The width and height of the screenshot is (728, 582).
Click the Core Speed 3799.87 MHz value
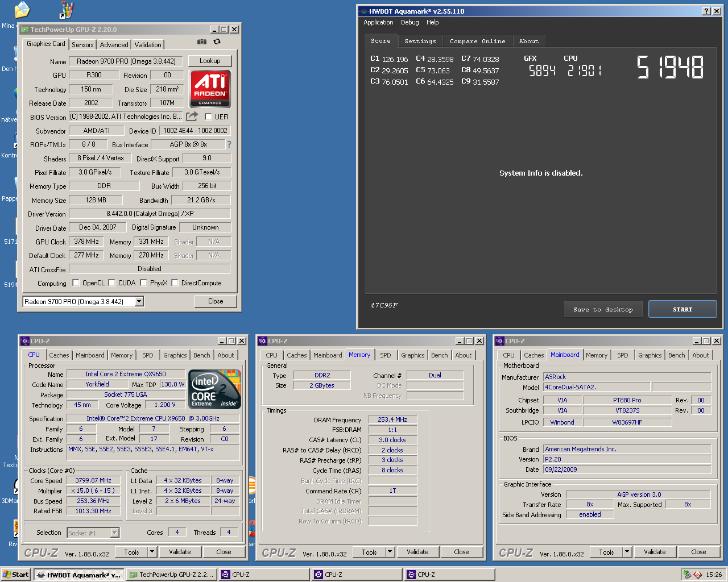[x=93, y=480]
